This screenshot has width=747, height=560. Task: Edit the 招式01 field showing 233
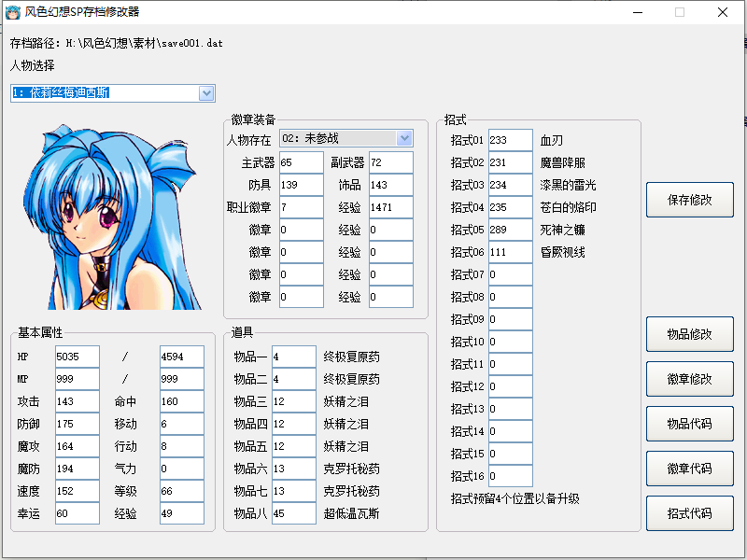pyautogui.click(x=511, y=138)
